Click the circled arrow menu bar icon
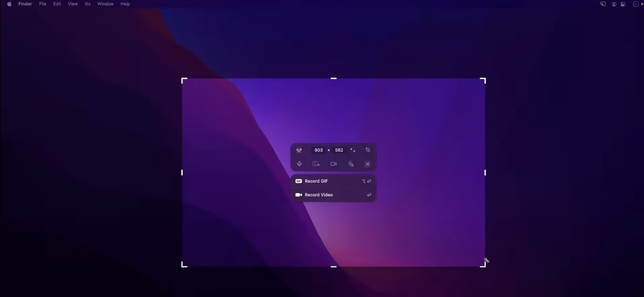 pos(636,4)
